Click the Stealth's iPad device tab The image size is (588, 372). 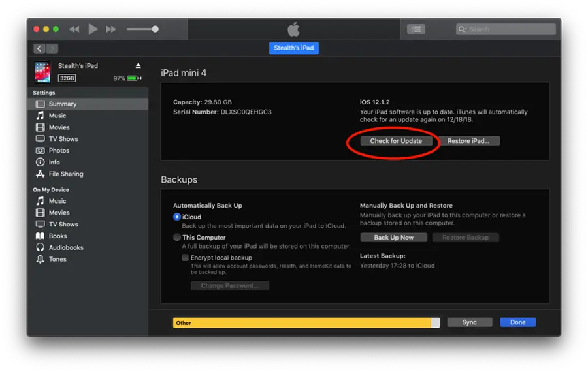[293, 48]
